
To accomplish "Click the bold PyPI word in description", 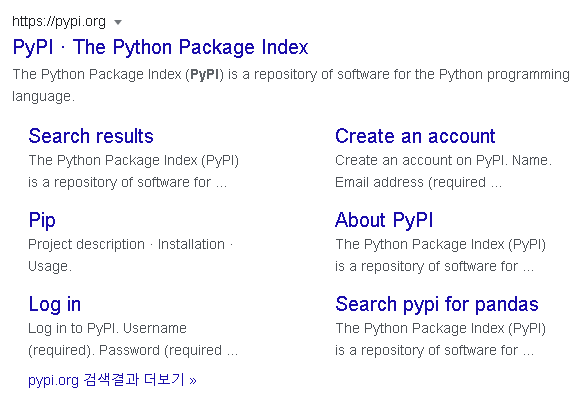I will click(x=205, y=74).
